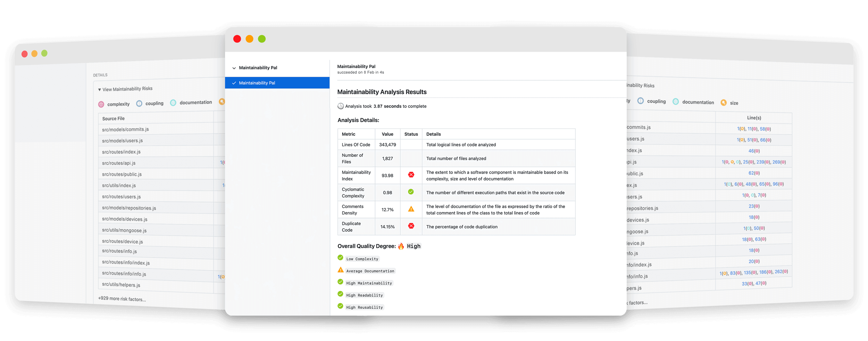Select src/models/users.js in the left window
The image size is (868, 341).
tap(122, 141)
